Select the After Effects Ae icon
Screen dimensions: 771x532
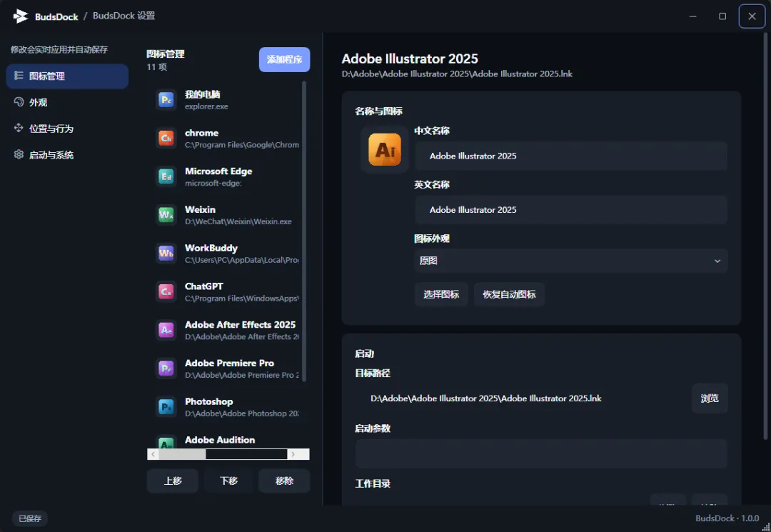pos(166,330)
